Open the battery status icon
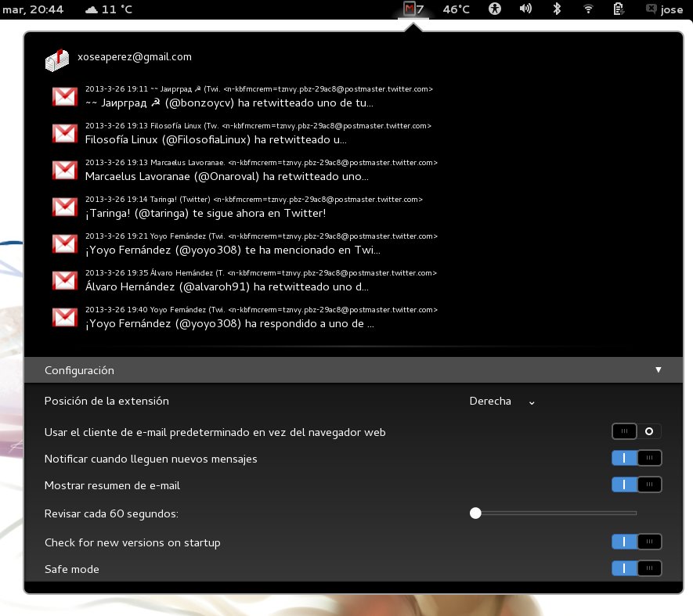The width and height of the screenshot is (693, 616). 619,9
